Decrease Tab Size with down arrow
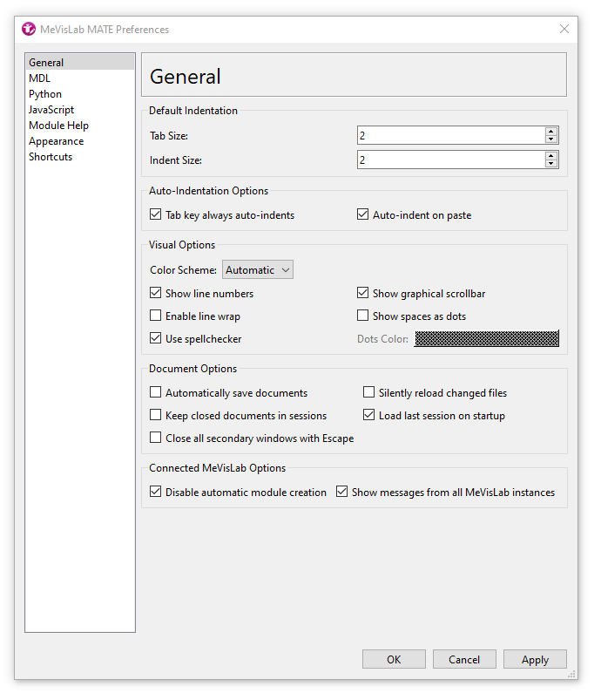This screenshot has height=700, width=601. (x=550, y=139)
